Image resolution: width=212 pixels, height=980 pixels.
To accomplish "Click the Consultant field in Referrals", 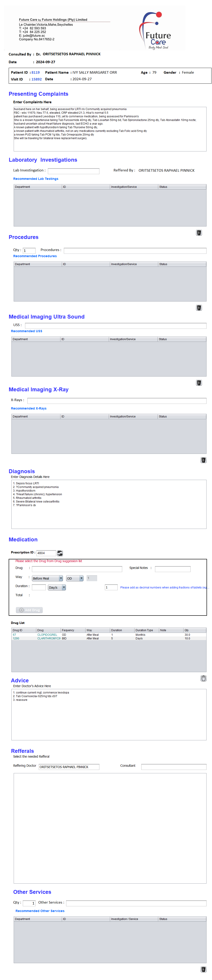I will [x=173, y=766].
